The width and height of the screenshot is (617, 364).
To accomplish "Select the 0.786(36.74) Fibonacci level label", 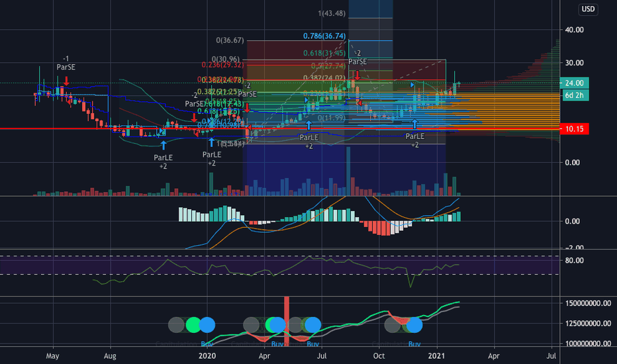I will (324, 36).
